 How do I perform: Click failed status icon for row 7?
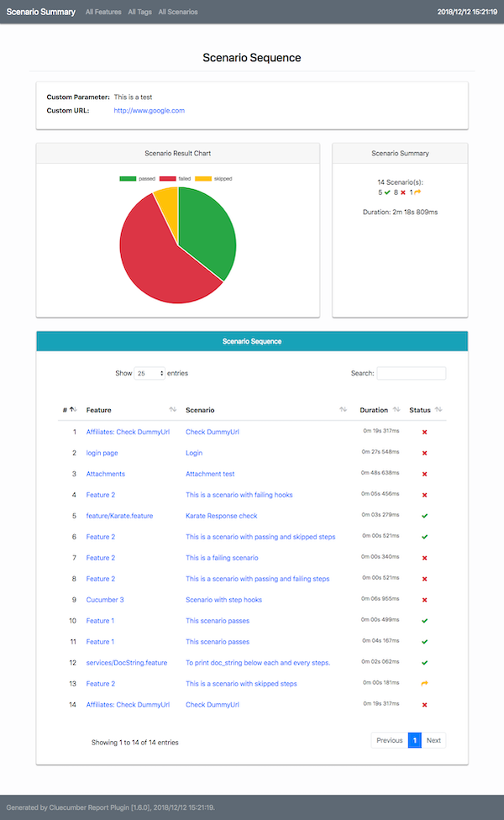(x=424, y=558)
